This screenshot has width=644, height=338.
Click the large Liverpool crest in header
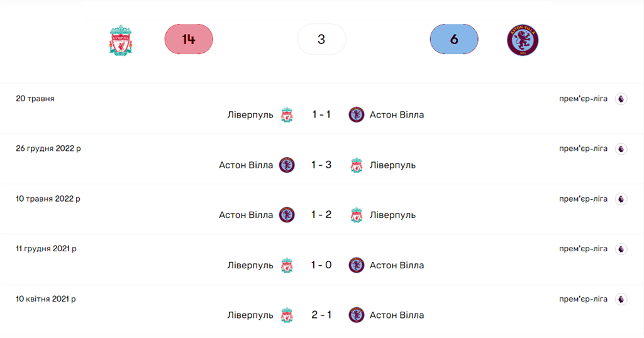tap(121, 40)
